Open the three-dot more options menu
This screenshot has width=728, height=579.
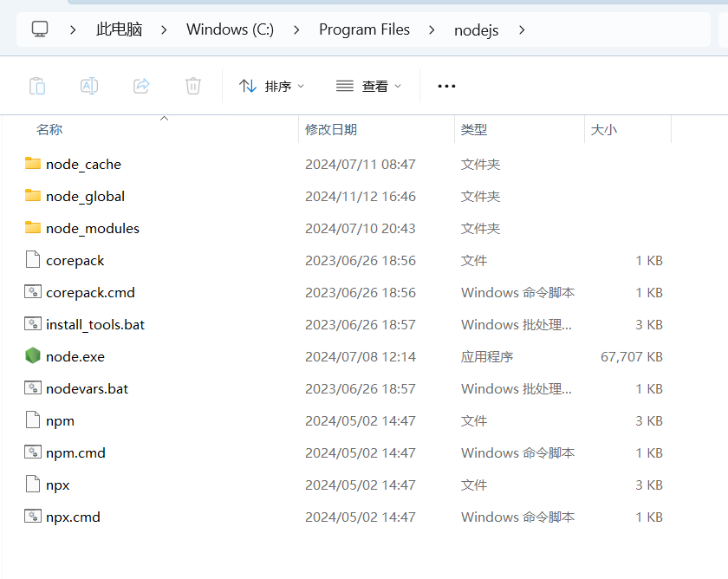coord(446,86)
